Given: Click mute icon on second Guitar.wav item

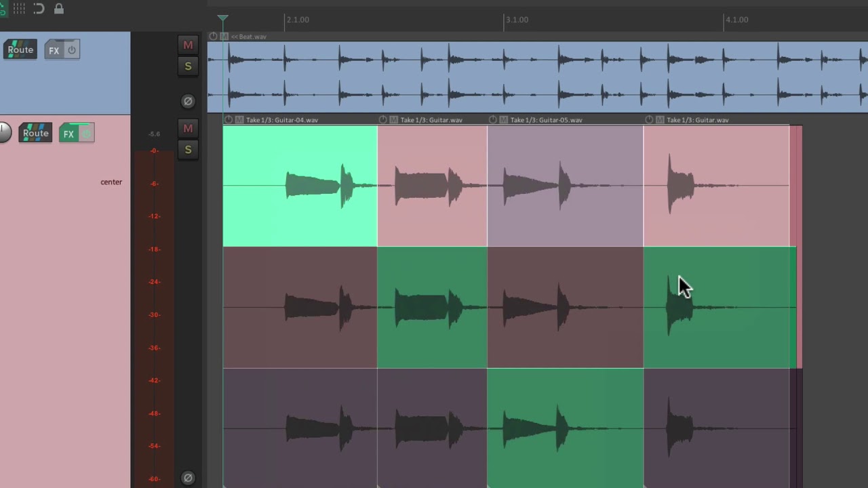Looking at the screenshot, I should click(393, 120).
